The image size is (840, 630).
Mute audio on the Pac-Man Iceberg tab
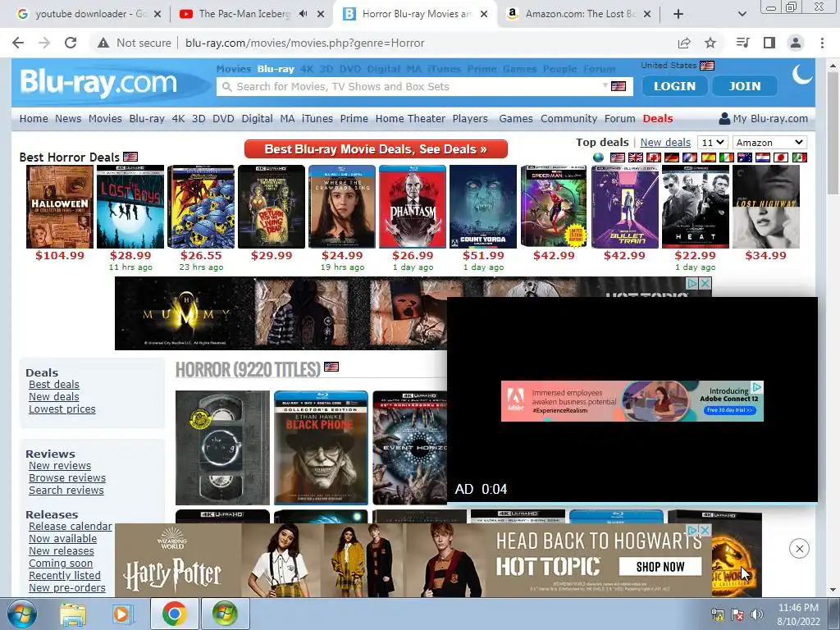tap(304, 14)
